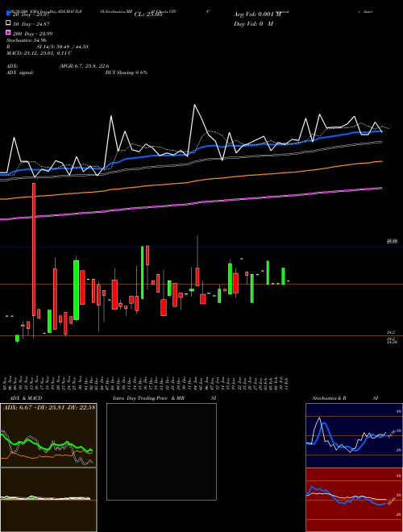The height and width of the screenshot is (532, 403).
Task: Open the blue Stochastics mini chart
Action: click(x=354, y=435)
